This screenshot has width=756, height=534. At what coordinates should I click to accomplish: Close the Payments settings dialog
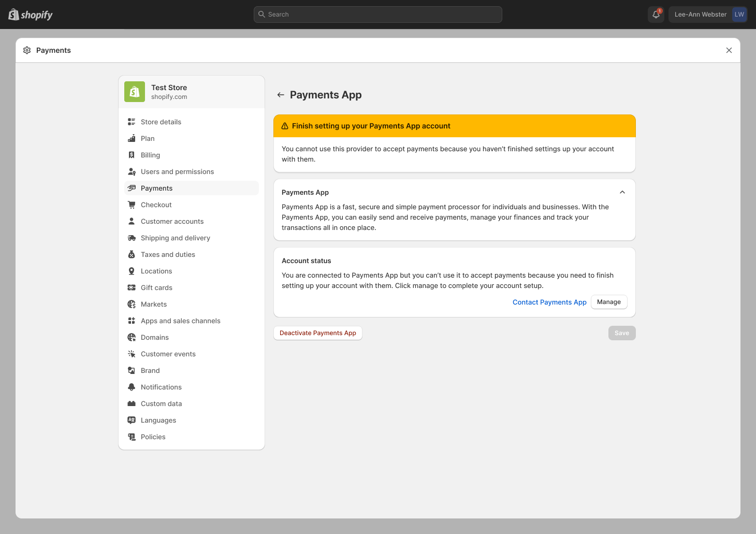(x=729, y=50)
